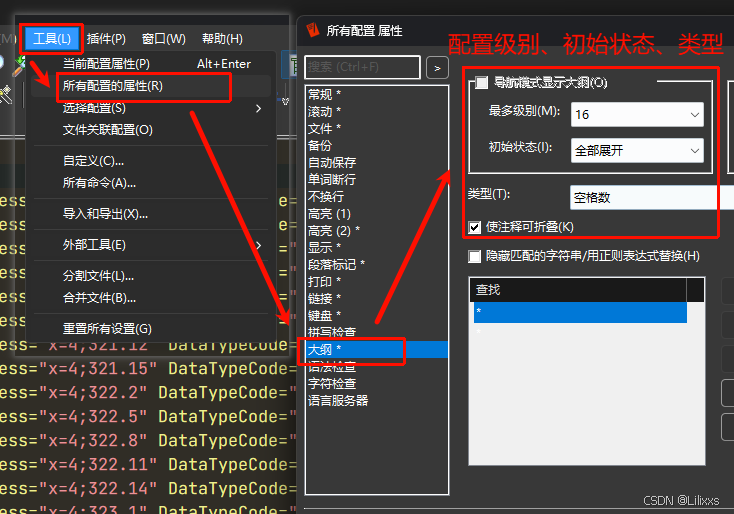Select 单词断行 category
The width and height of the screenshot is (734, 514).
[376, 179]
